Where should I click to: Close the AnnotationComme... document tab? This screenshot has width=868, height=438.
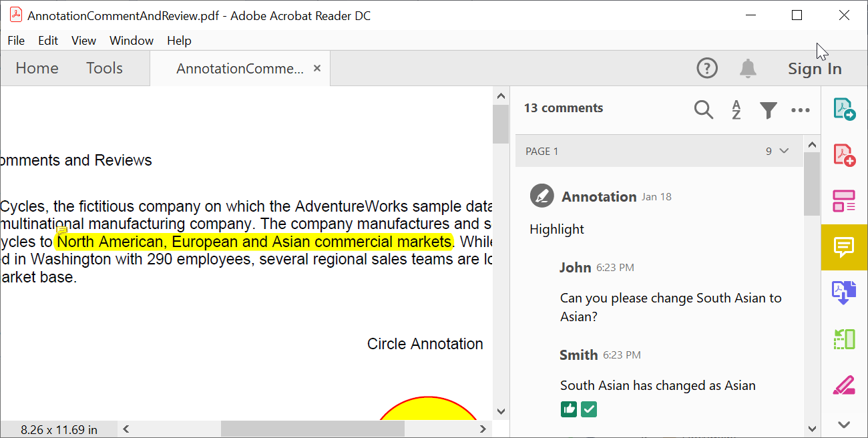click(317, 68)
